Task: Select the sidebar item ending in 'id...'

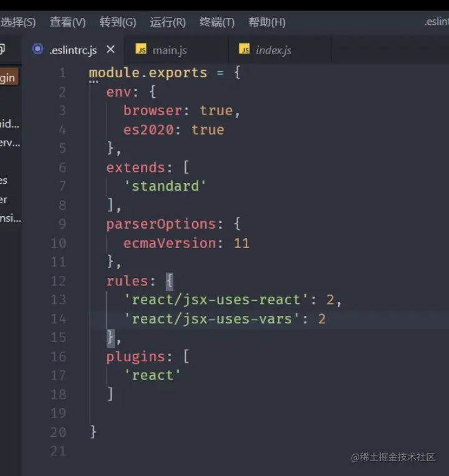Action: click(x=10, y=124)
